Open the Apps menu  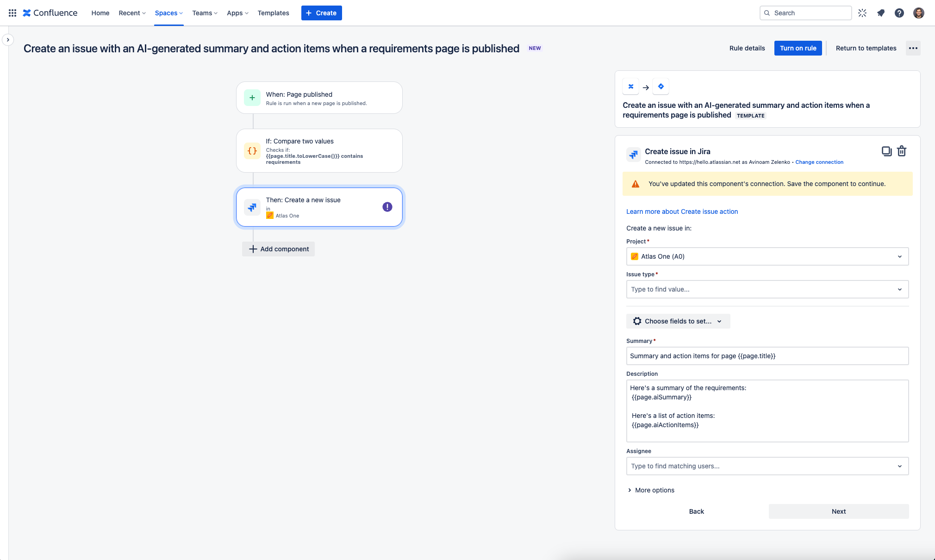(237, 13)
